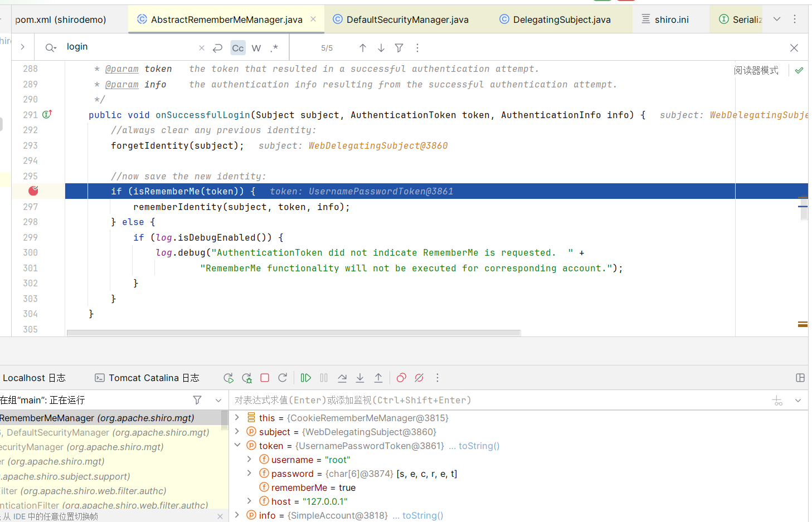Screen dimensions: 812x522
Task: Toggle Mute Breakpoints
Action: coord(419,378)
